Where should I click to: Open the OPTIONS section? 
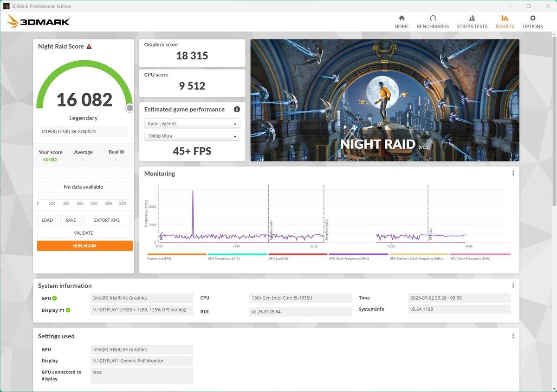532,22
